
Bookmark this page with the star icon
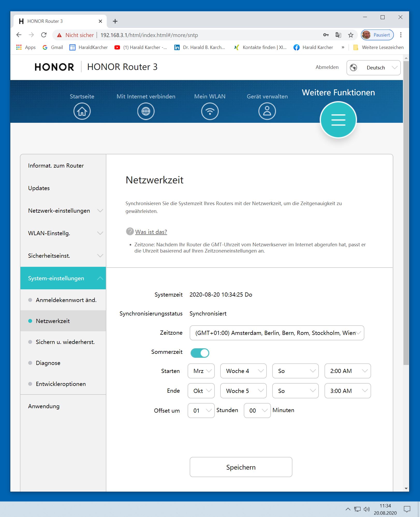point(351,35)
